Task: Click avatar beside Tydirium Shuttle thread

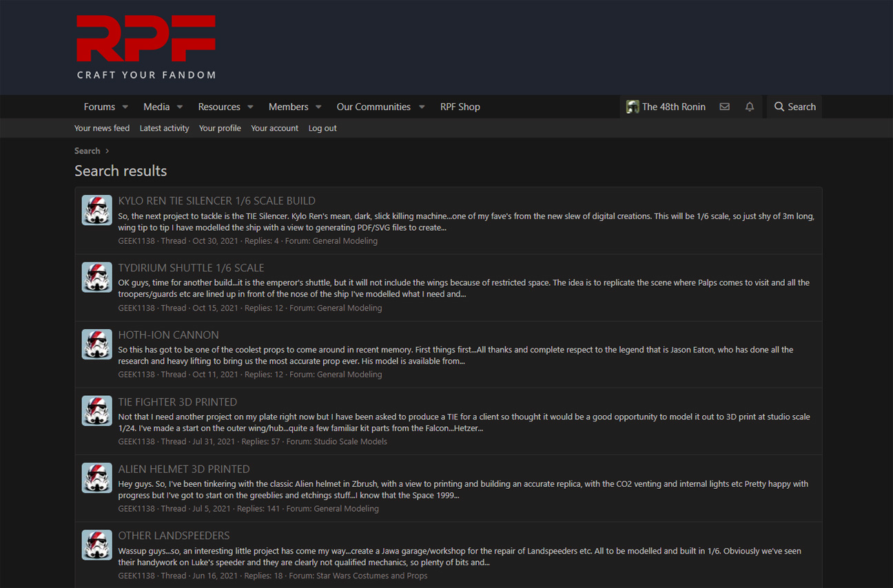Action: click(x=97, y=277)
